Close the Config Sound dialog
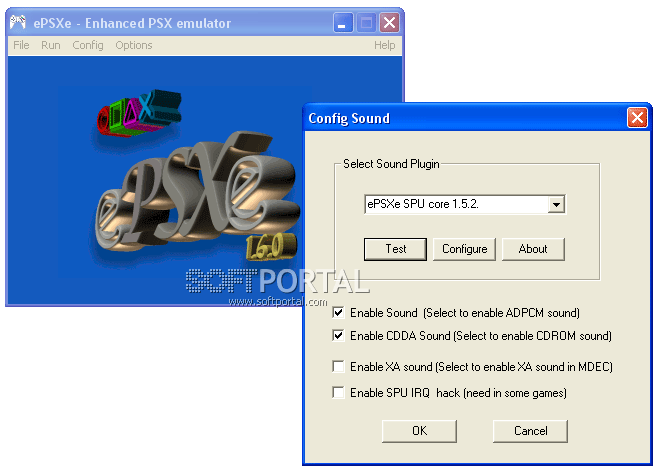This screenshot has height=471, width=656. tap(637, 118)
